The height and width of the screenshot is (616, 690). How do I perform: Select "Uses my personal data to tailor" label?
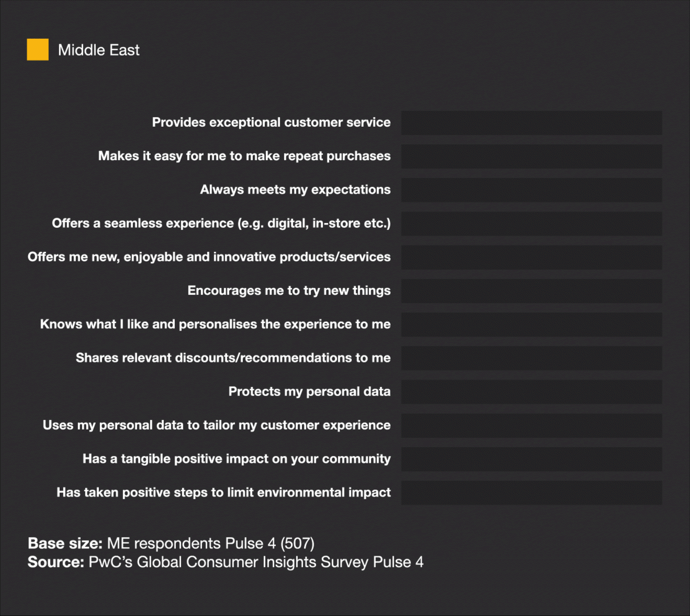(x=216, y=425)
